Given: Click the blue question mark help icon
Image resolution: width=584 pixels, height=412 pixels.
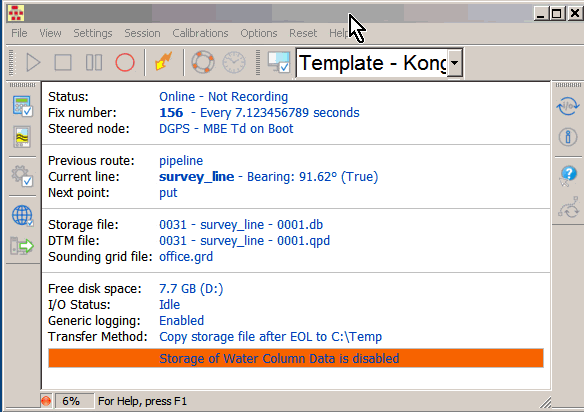Looking at the screenshot, I should tap(568, 174).
